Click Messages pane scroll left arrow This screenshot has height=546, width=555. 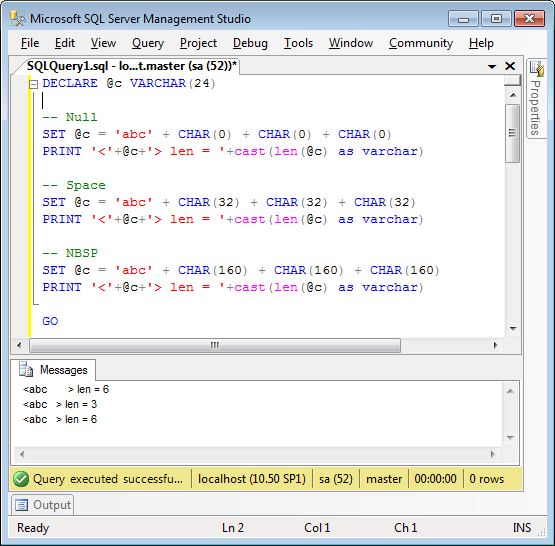click(22, 454)
